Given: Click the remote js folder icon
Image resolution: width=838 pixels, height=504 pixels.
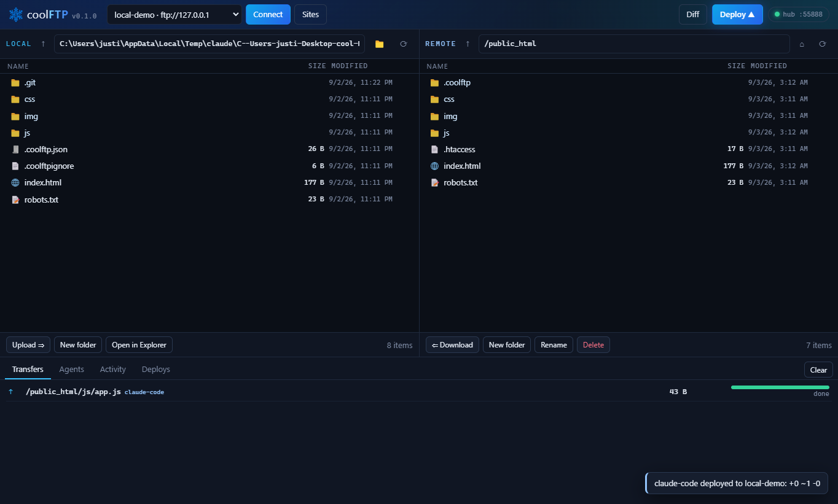Looking at the screenshot, I should point(434,133).
